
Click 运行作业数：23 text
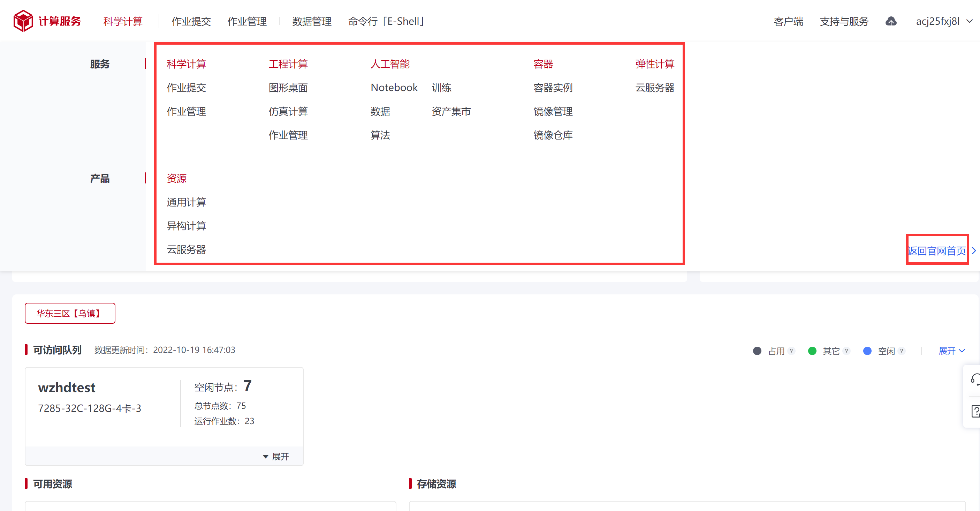pos(224,421)
